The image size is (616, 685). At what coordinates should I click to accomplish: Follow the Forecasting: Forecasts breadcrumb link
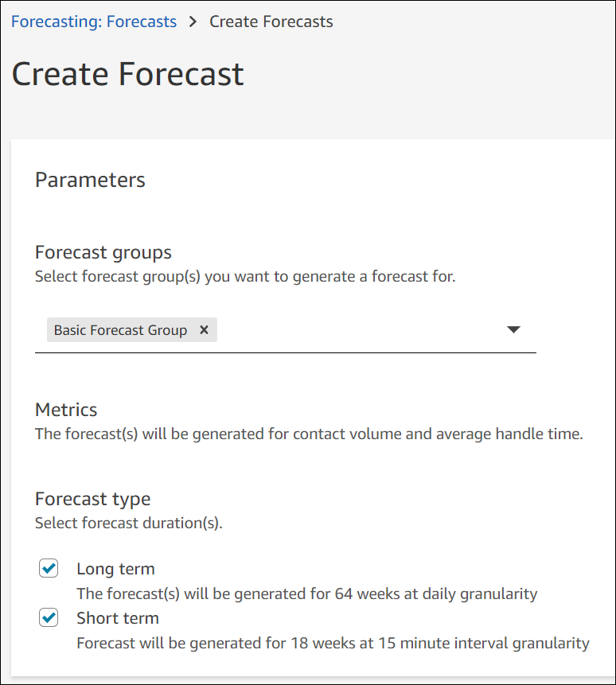(x=93, y=21)
